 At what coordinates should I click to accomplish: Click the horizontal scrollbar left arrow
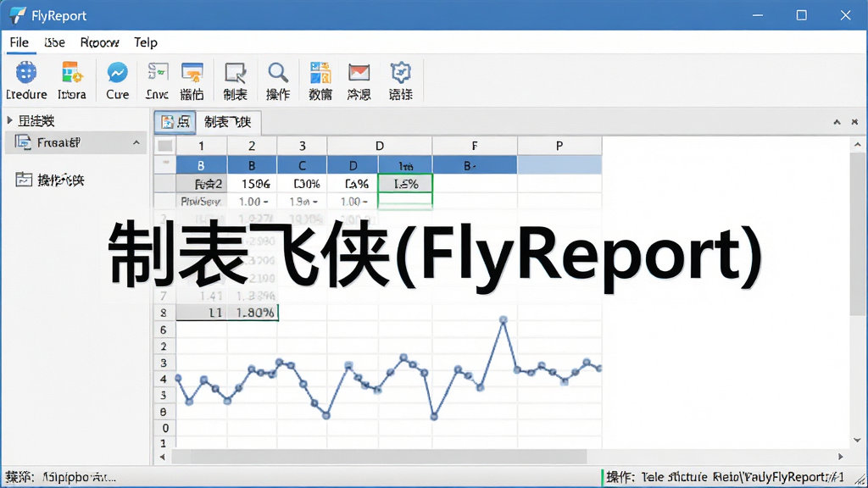point(162,457)
